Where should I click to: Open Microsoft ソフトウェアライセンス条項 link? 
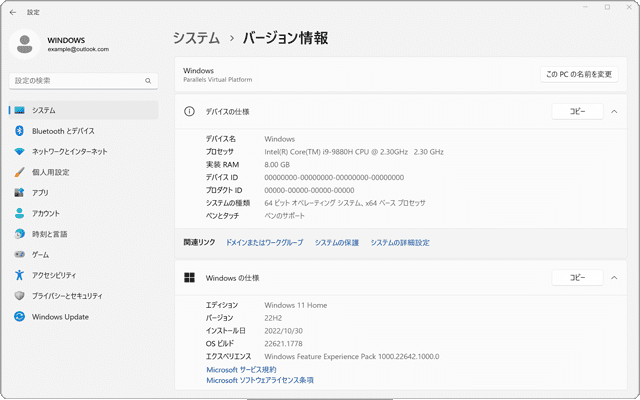click(260, 380)
